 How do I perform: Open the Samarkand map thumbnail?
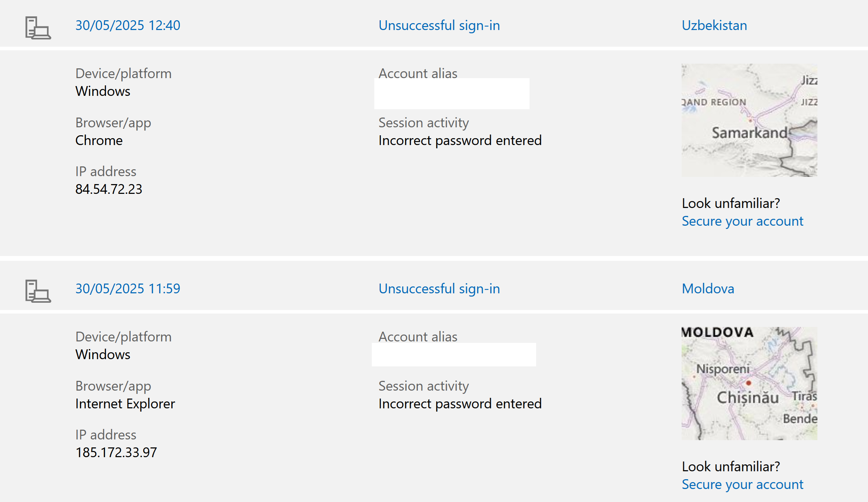(749, 120)
